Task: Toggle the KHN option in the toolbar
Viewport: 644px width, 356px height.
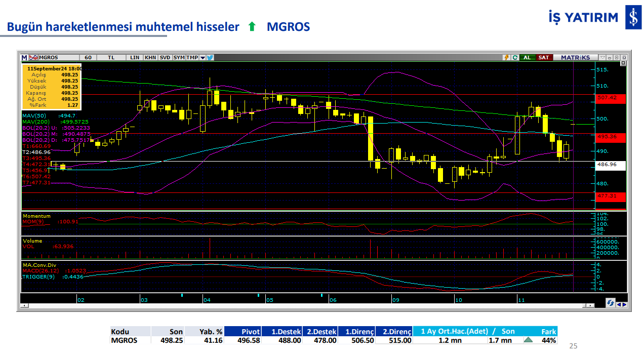Action: pos(150,57)
